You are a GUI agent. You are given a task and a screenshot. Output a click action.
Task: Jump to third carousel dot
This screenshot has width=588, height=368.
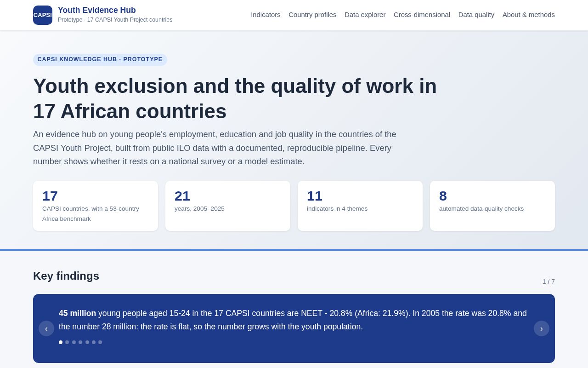coord(74,342)
